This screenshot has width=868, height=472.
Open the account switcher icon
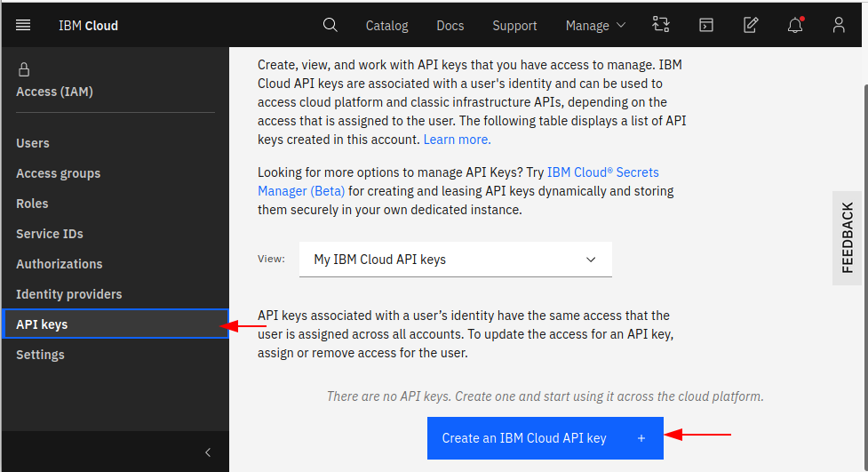point(661,25)
